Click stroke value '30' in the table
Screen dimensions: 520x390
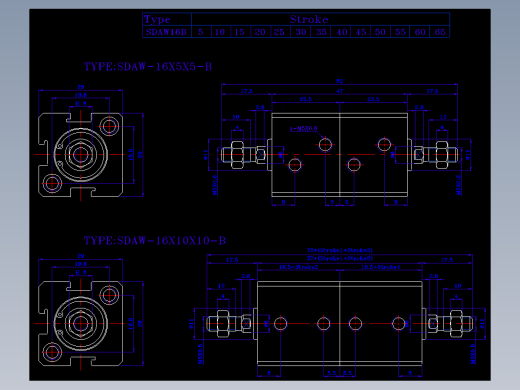click(x=300, y=32)
